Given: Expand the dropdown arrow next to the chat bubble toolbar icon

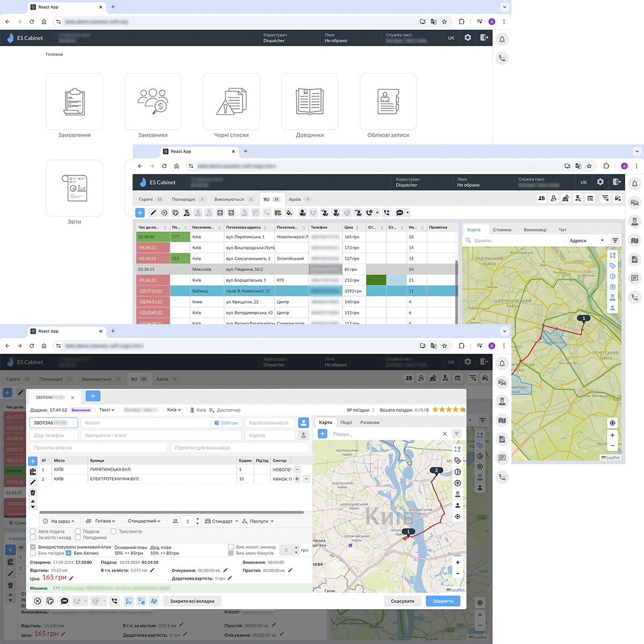Looking at the screenshot, I should 408,213.
